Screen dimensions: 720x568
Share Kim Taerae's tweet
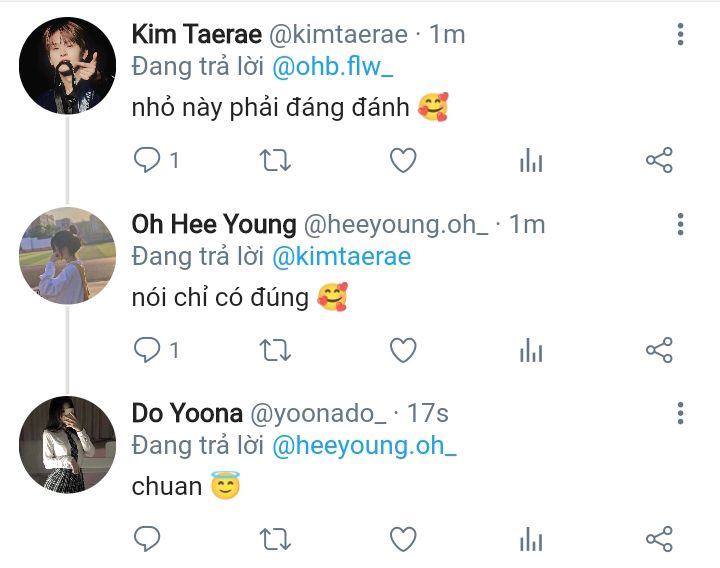pos(659,160)
